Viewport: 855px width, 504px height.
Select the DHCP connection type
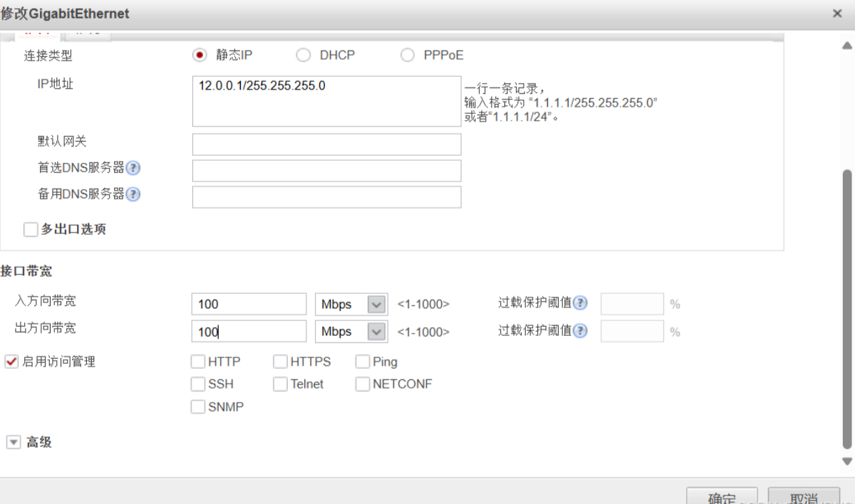pos(304,55)
